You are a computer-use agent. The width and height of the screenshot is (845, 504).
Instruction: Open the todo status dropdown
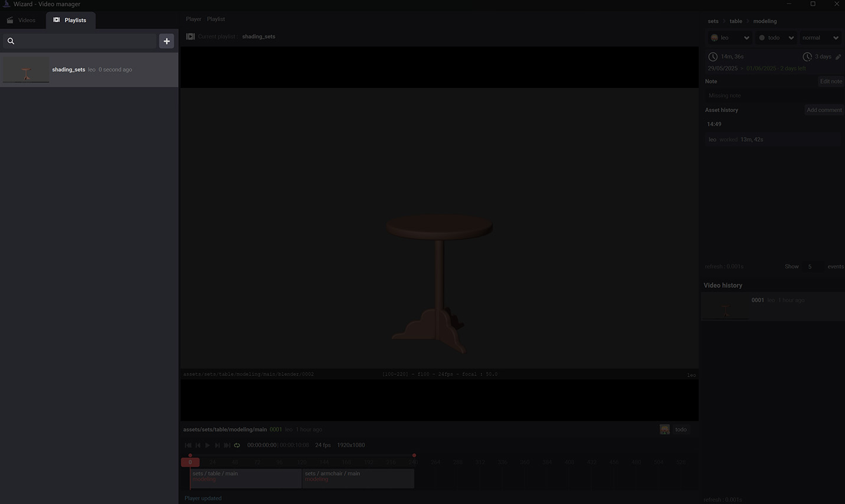tap(776, 38)
